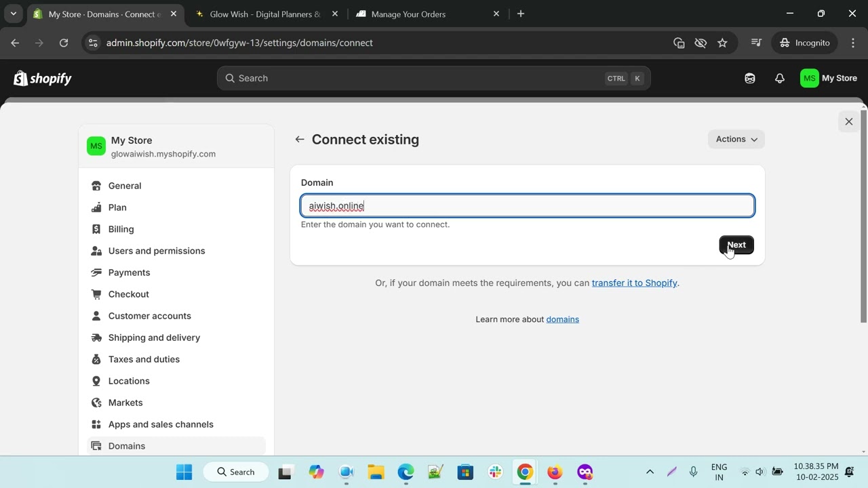Click the browser address bar URL
This screenshot has height=488, width=868.
(239, 43)
